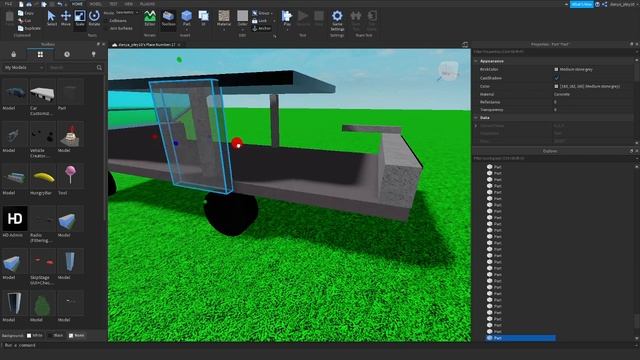
Task: Open Toolbox Recent clock tab
Action: click(x=67, y=54)
